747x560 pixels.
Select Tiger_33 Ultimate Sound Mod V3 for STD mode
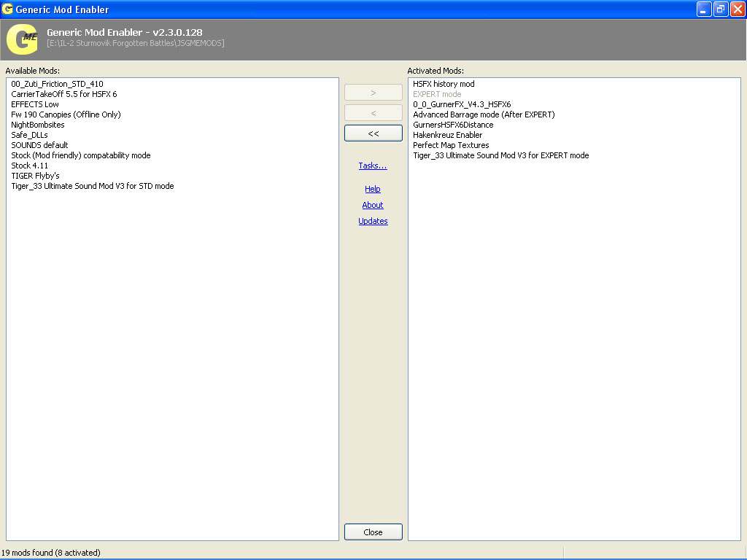93,186
